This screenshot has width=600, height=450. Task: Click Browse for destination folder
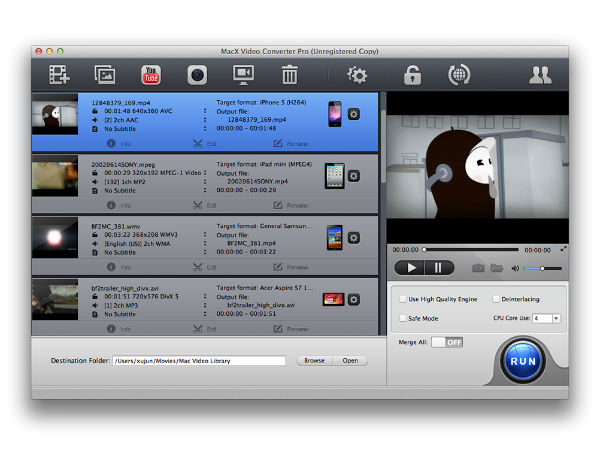(x=314, y=361)
